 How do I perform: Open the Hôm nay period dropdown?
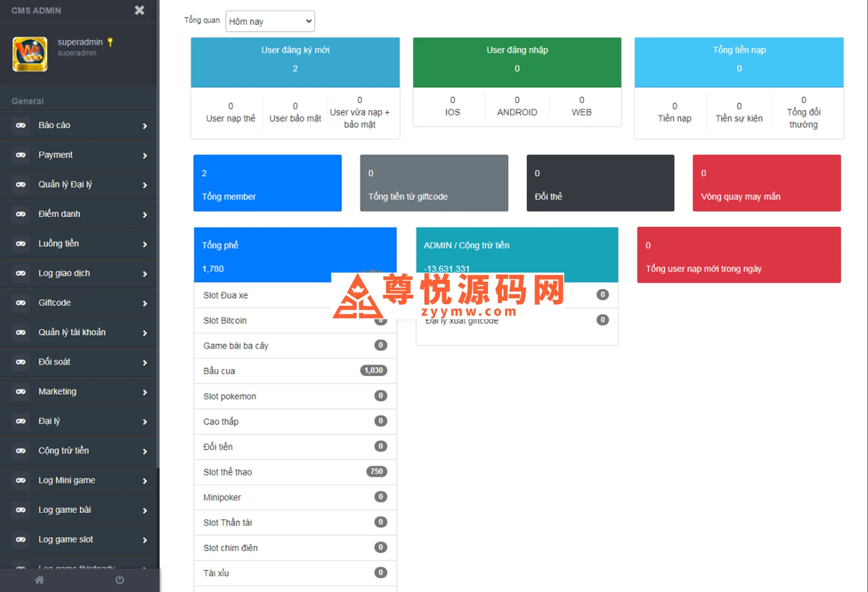(270, 21)
